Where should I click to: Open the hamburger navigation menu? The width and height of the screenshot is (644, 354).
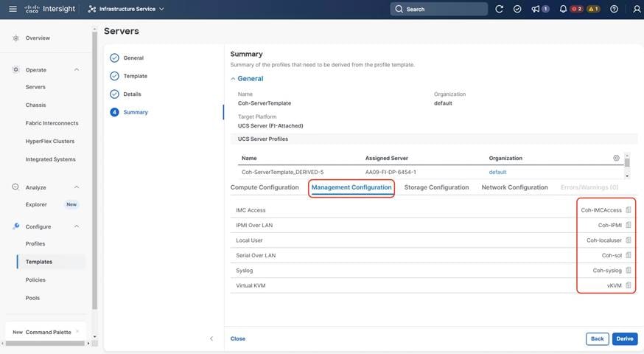(x=13, y=9)
